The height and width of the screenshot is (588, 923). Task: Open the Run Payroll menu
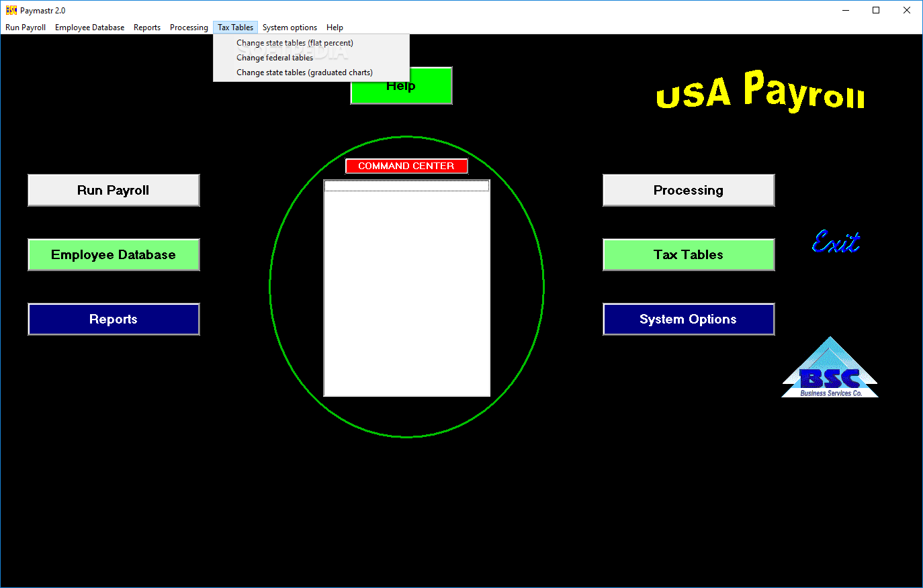point(26,28)
